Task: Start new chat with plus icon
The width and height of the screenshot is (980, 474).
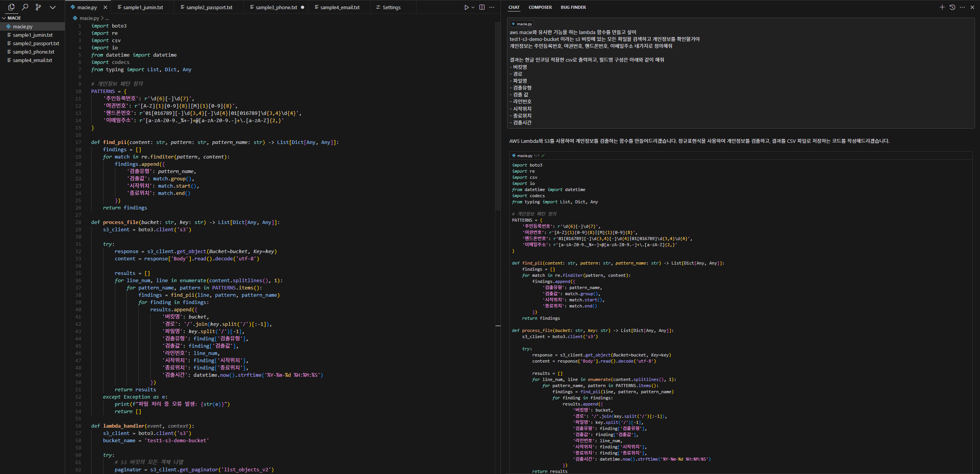Action: 942,7
